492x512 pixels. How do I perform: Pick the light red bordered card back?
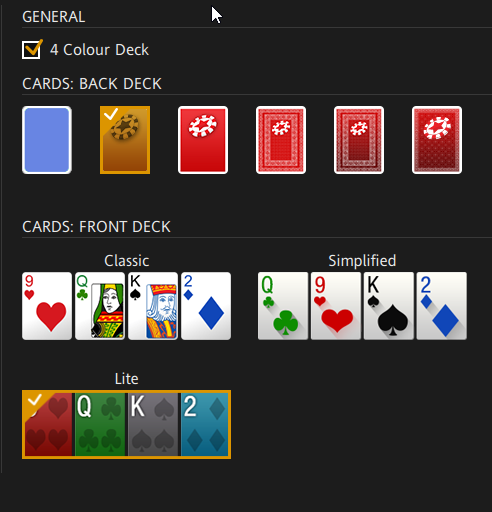[281, 140]
